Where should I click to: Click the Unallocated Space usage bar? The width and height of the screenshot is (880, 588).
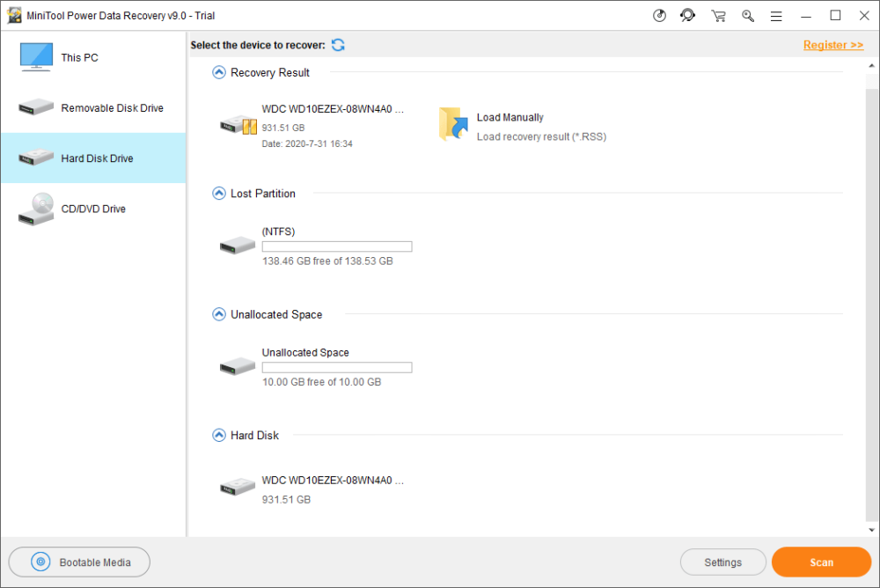pyautogui.click(x=337, y=367)
